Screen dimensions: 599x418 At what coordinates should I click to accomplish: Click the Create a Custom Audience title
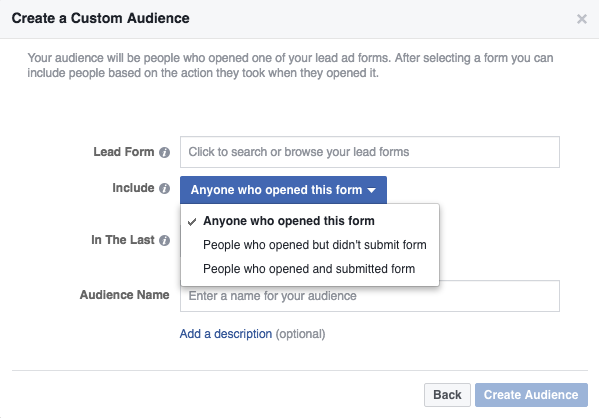click(x=100, y=18)
